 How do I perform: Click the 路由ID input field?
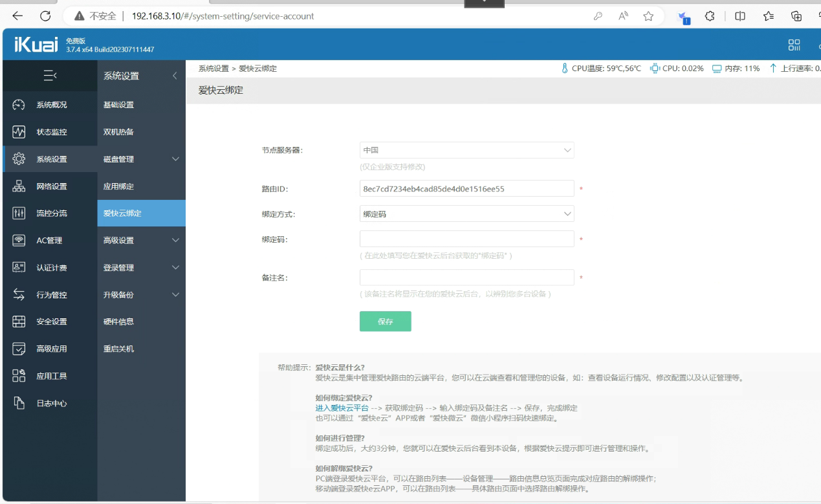coord(466,189)
